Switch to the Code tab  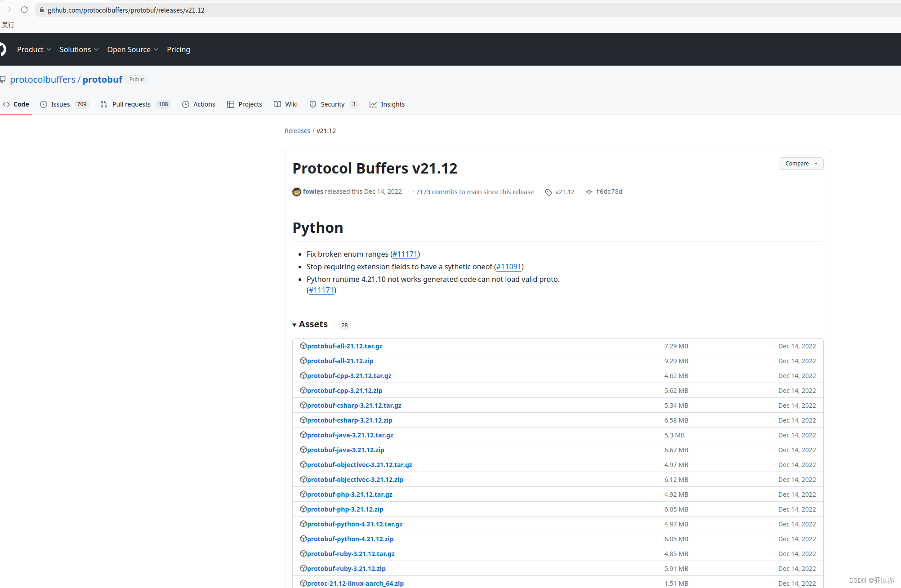click(16, 104)
